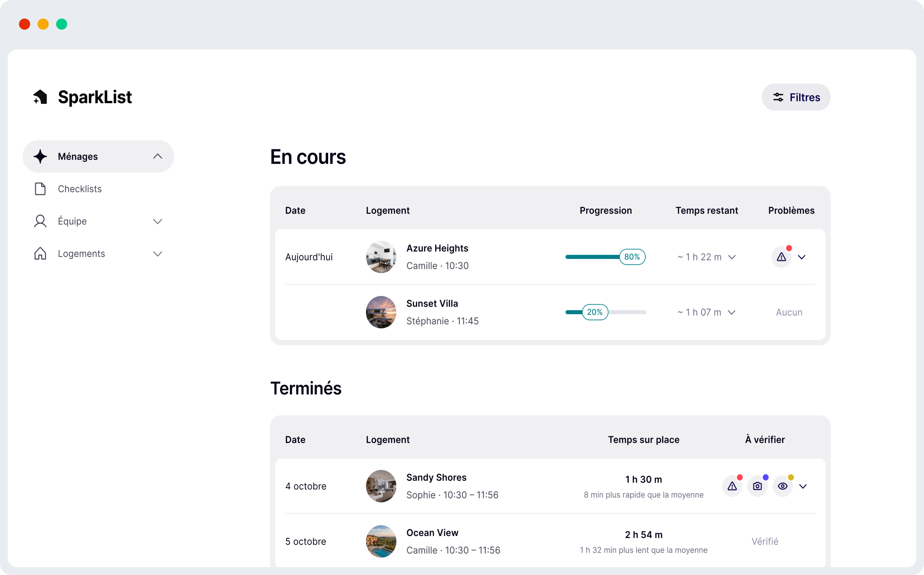Click the Sunset Villa thumbnail photo

381,312
